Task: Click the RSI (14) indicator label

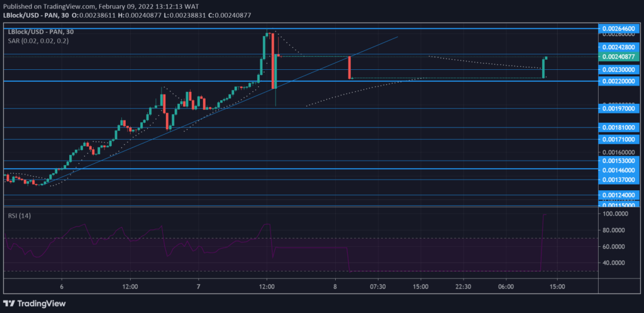Action: (19, 215)
